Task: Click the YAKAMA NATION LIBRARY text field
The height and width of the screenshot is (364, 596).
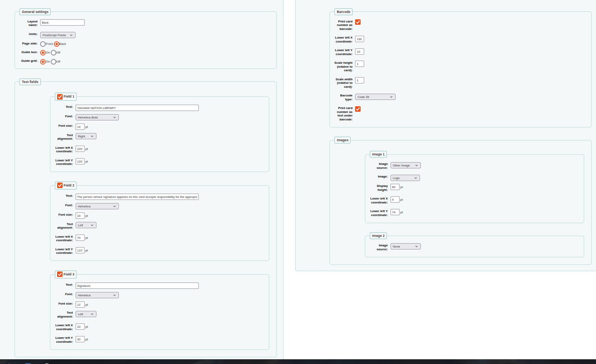Action: (x=137, y=108)
